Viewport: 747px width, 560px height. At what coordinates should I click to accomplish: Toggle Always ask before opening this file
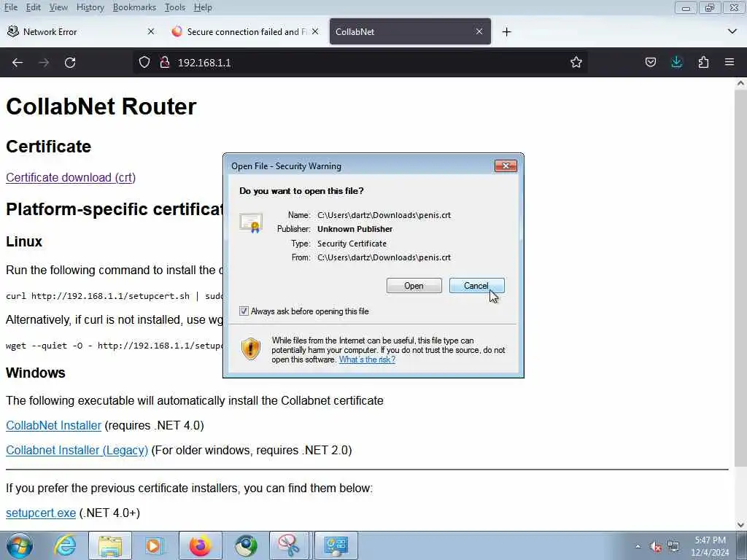244,311
